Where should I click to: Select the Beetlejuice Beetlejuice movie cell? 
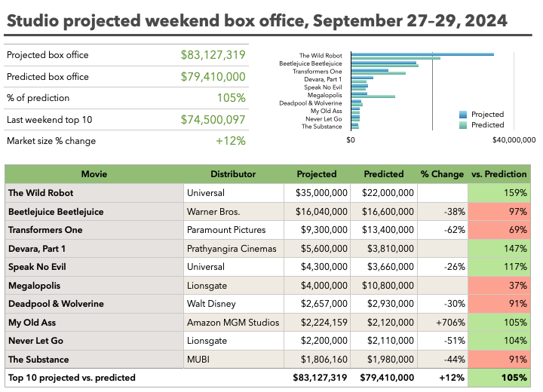(x=94, y=212)
